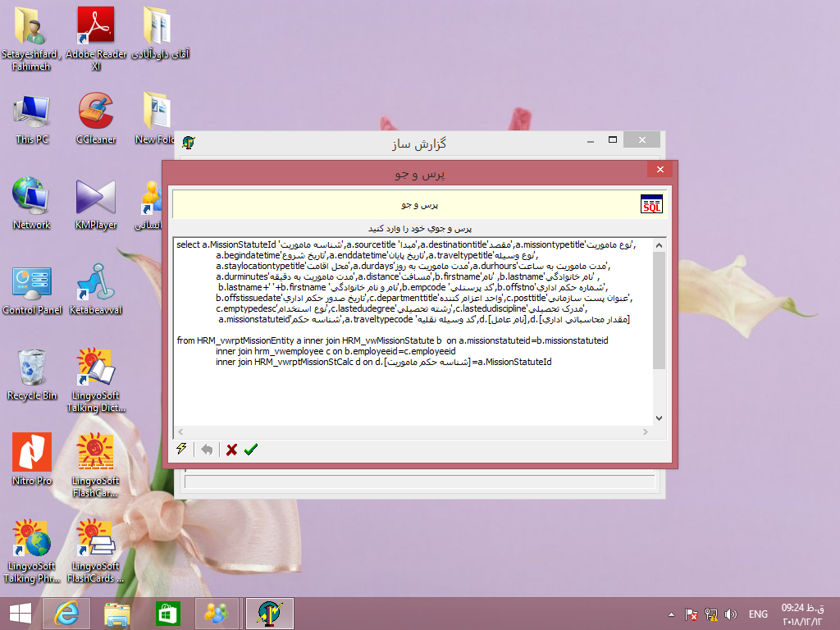Open network status icon in tray
The width and height of the screenshot is (840, 630).
(711, 614)
